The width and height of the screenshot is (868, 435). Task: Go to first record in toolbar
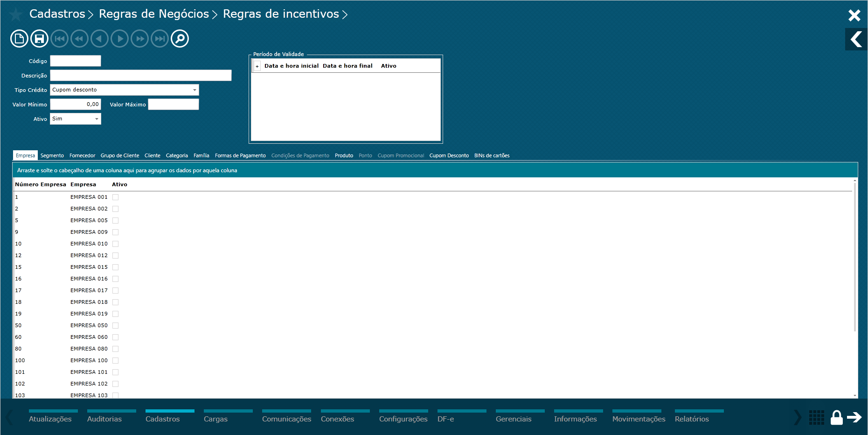[60, 39]
